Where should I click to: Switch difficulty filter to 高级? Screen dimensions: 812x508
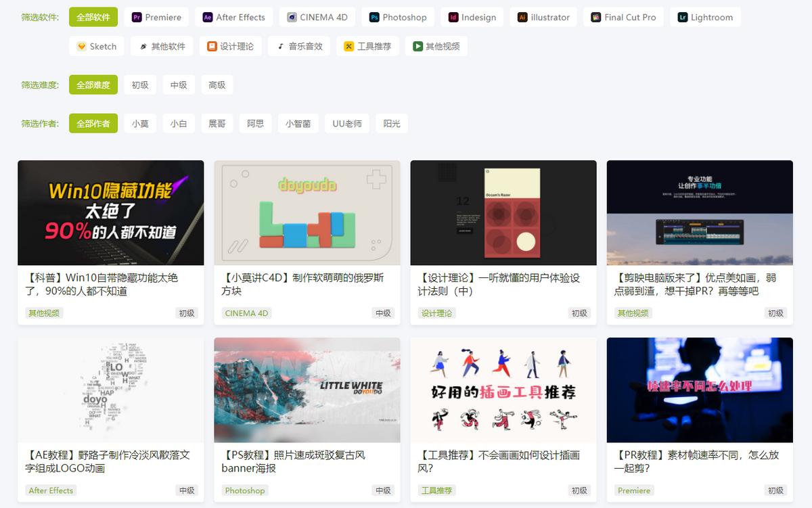(217, 85)
